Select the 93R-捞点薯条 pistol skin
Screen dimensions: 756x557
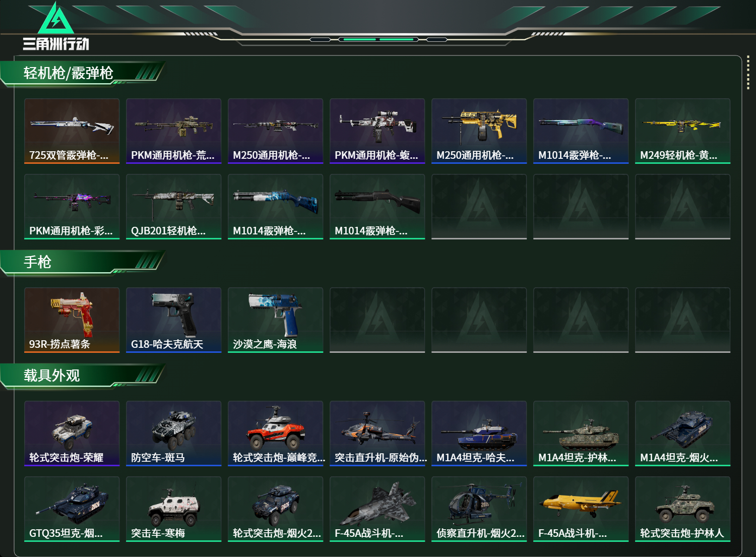72,320
